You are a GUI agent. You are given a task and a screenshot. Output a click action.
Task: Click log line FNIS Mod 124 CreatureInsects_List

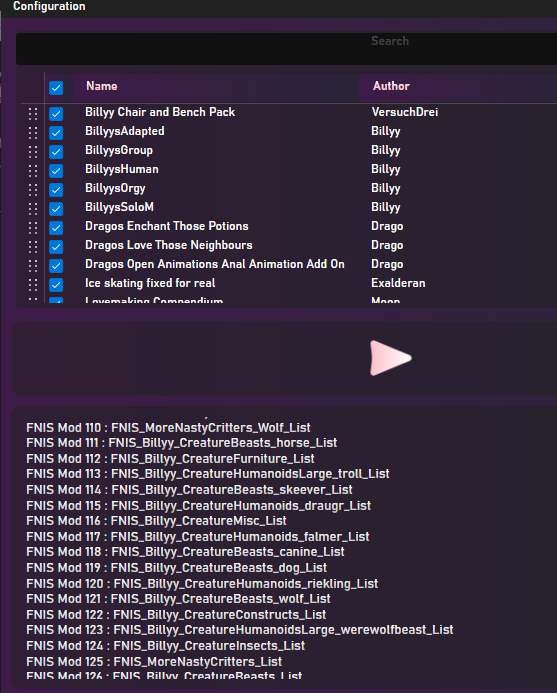(x=165, y=646)
